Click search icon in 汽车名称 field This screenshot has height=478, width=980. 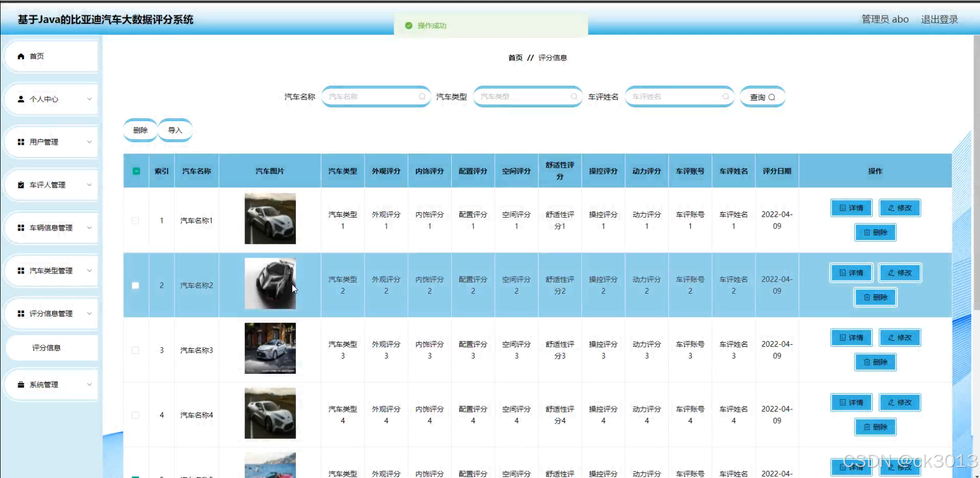(x=422, y=96)
